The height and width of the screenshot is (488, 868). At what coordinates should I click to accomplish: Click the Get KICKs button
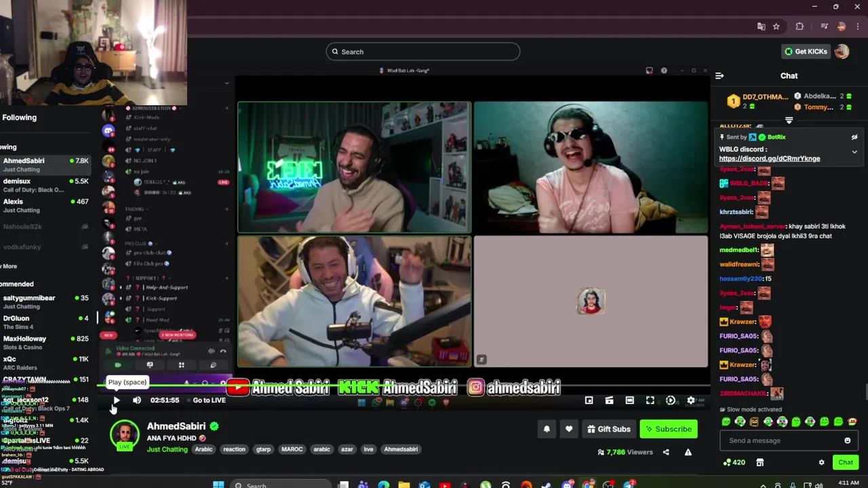pyautogui.click(x=806, y=52)
